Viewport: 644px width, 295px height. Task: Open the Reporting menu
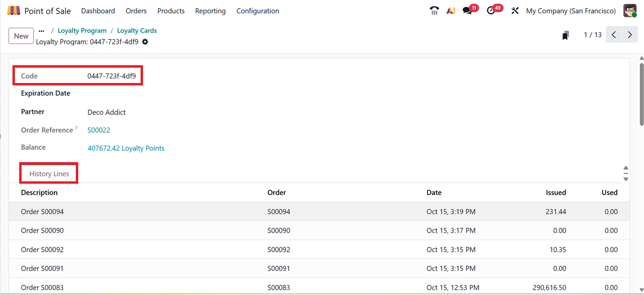pyautogui.click(x=210, y=11)
